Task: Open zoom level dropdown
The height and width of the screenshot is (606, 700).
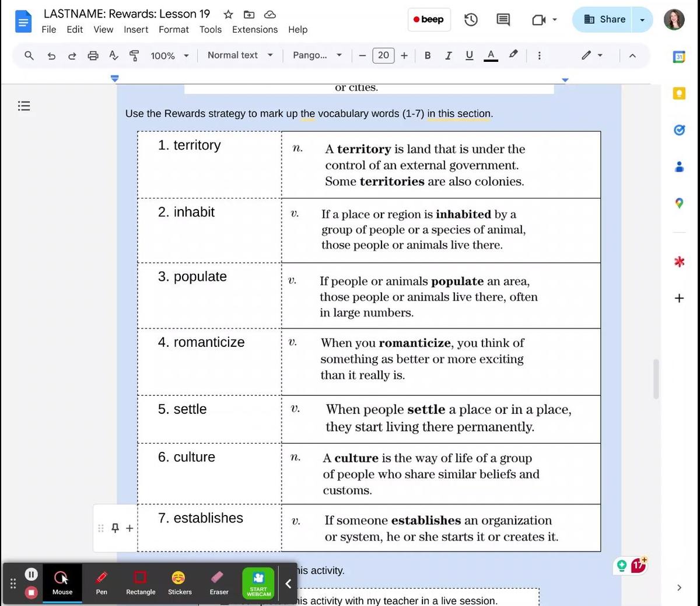Action: 170,55
